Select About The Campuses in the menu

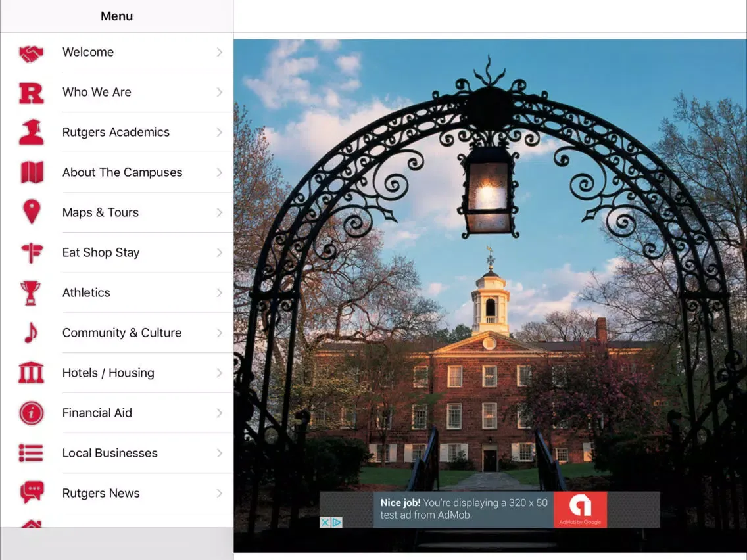pyautogui.click(x=117, y=172)
